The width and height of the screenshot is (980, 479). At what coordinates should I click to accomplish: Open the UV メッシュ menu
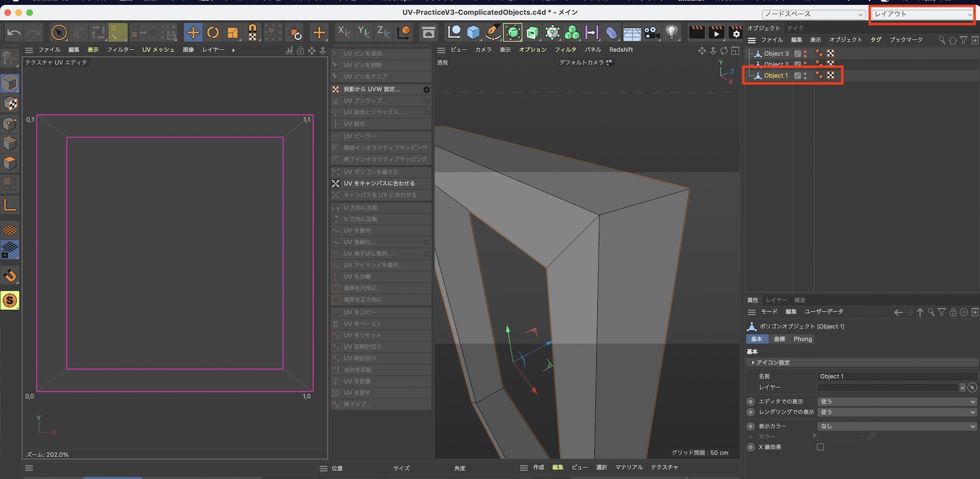[x=158, y=50]
